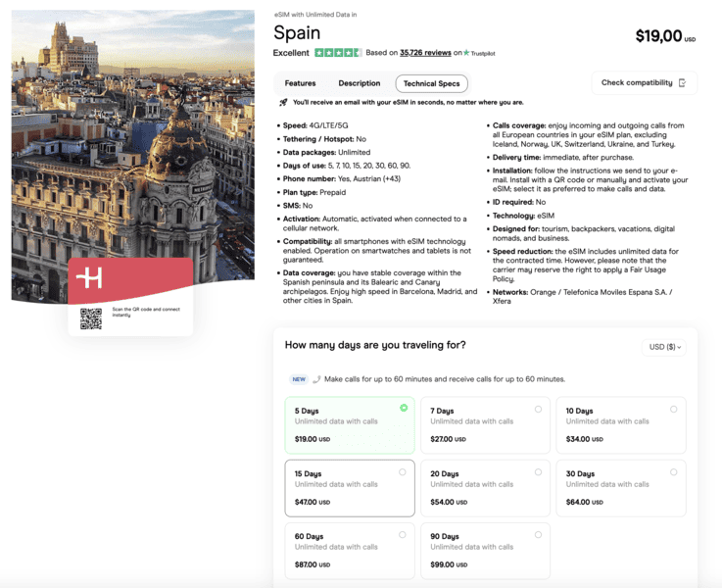Open the USD ($) currency dropdown
Viewport: 722px width, 588px height.
click(664, 347)
